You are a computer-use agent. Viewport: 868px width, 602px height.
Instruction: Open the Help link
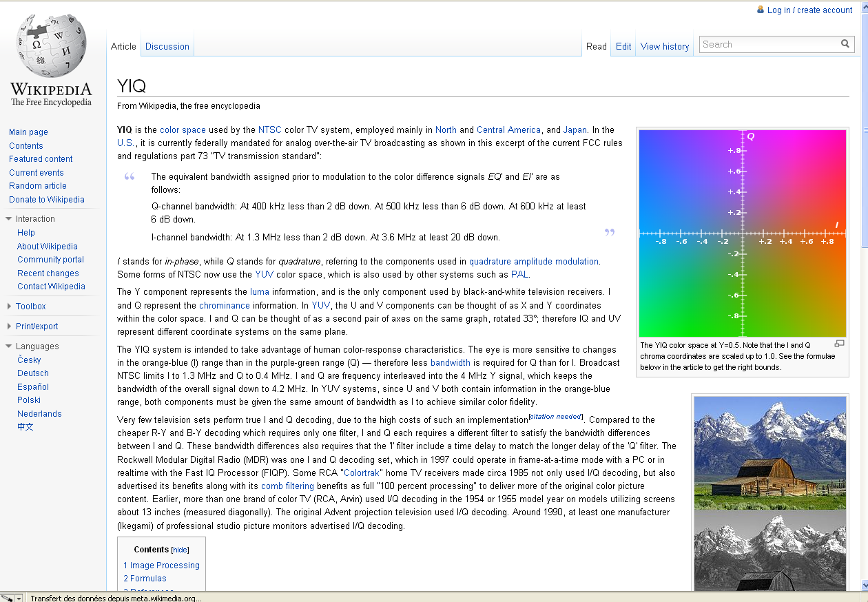tap(26, 233)
